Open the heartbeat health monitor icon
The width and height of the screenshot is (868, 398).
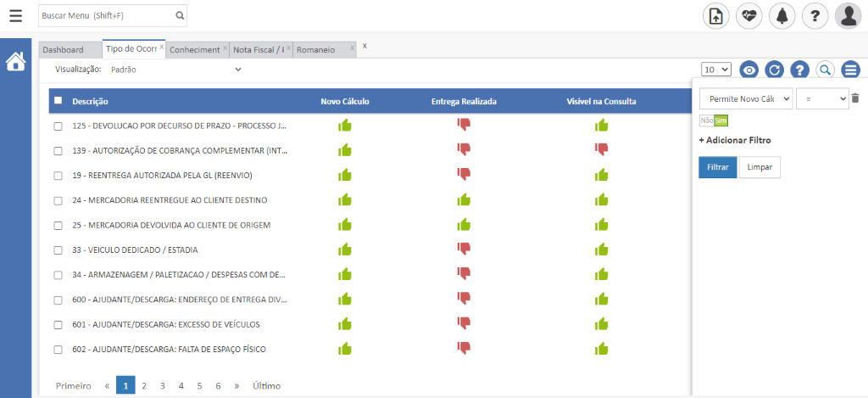[x=749, y=15]
